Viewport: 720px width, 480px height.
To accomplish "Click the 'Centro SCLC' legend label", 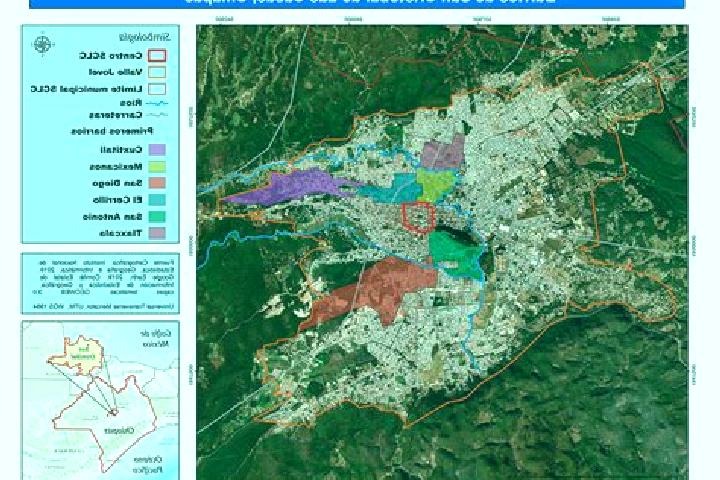I will point(111,56).
